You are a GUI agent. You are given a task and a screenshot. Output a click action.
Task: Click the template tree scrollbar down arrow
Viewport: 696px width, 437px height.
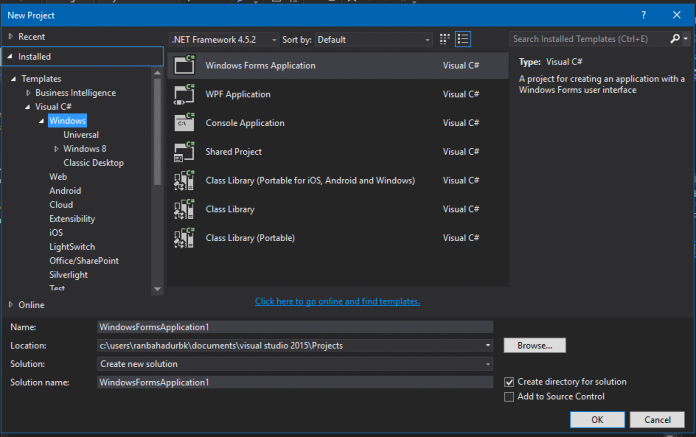point(157,289)
